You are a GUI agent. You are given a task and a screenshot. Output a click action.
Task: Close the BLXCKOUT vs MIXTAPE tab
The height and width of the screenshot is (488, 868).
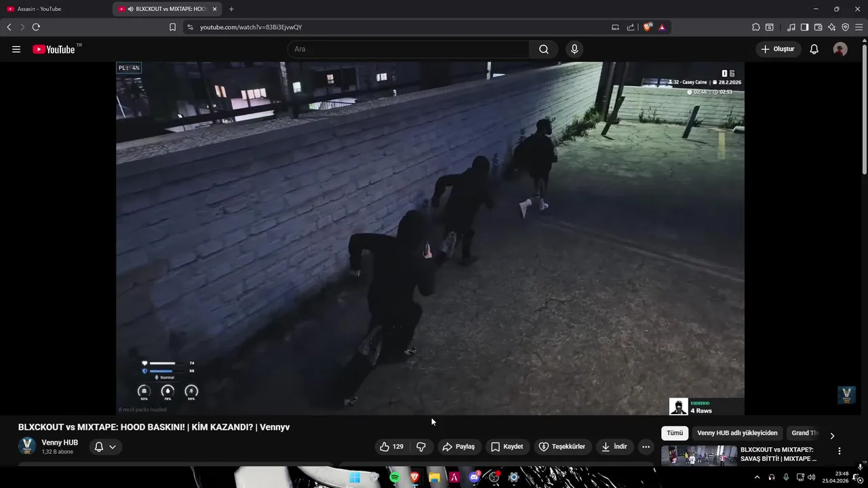[214, 9]
